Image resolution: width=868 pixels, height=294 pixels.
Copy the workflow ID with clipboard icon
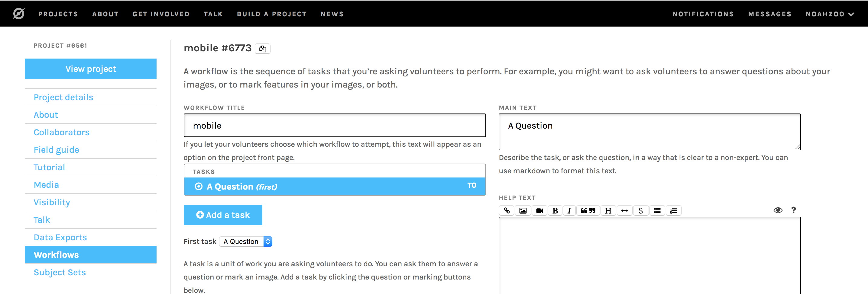(x=263, y=49)
